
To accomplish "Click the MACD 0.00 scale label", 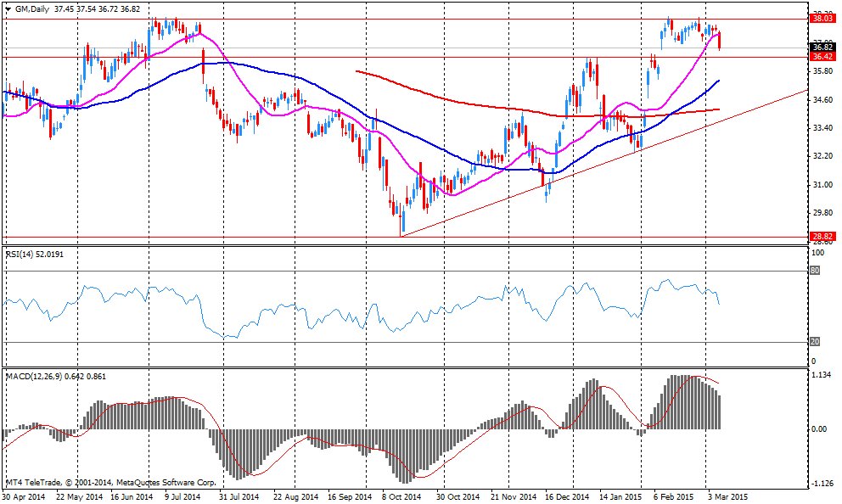I will [820, 428].
